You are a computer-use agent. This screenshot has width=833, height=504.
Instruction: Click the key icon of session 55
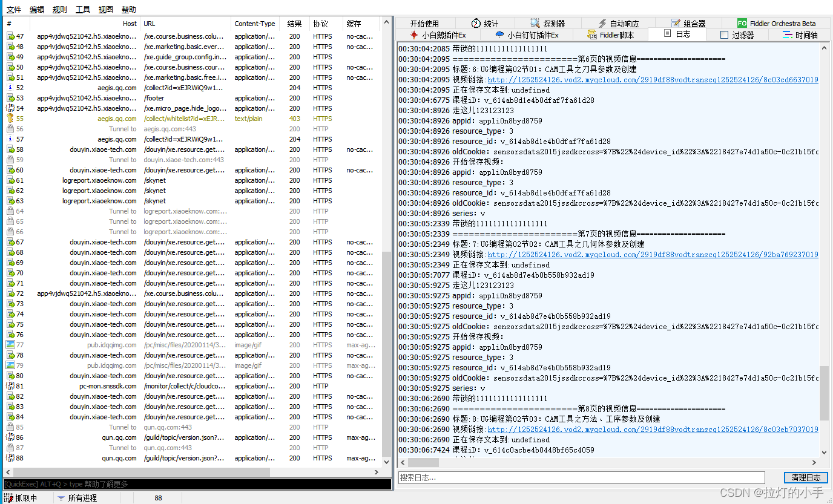click(10, 119)
